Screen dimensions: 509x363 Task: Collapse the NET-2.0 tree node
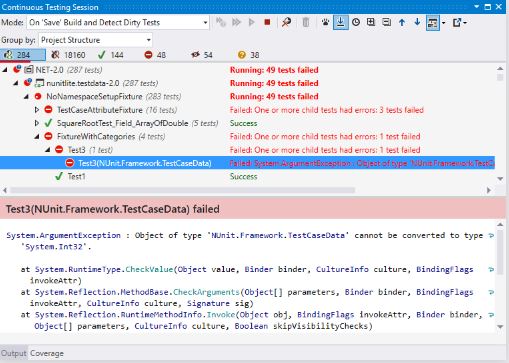5,70
